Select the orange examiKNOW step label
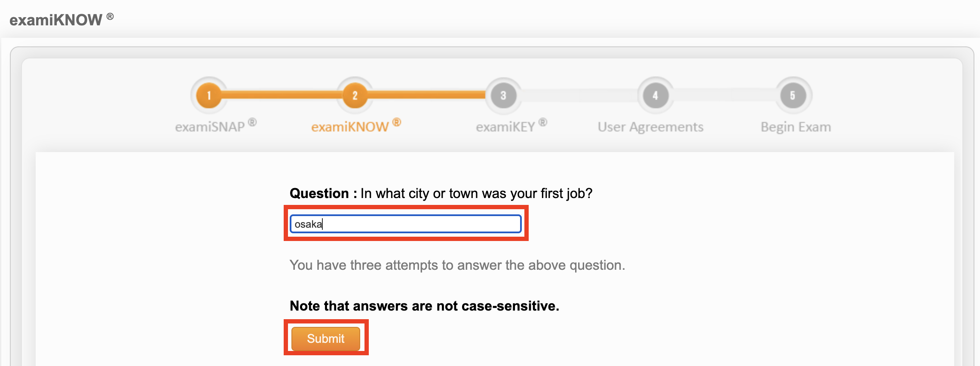Screen dimensions: 980x366 [x=350, y=127]
